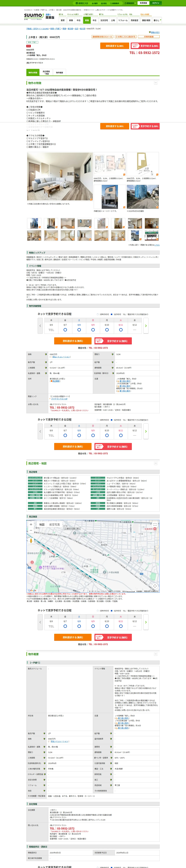The height and width of the screenshot is (868, 186).
Task: Switch to the 物件概要 tab
Action: (x=59, y=72)
